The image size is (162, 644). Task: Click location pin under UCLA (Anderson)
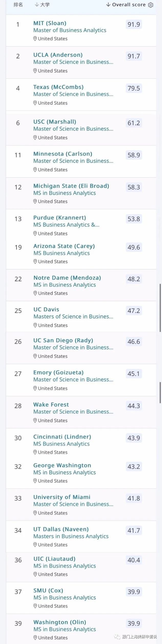pyautogui.click(x=35, y=71)
